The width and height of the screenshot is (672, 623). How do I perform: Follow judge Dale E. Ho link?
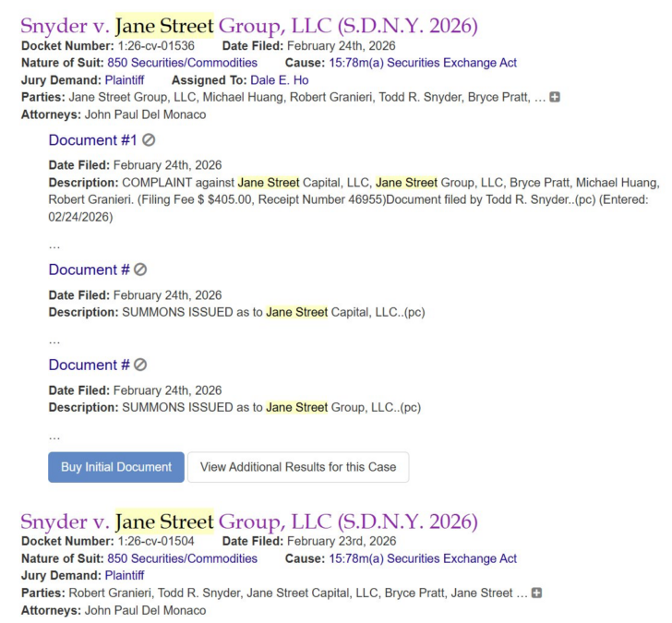click(x=280, y=80)
